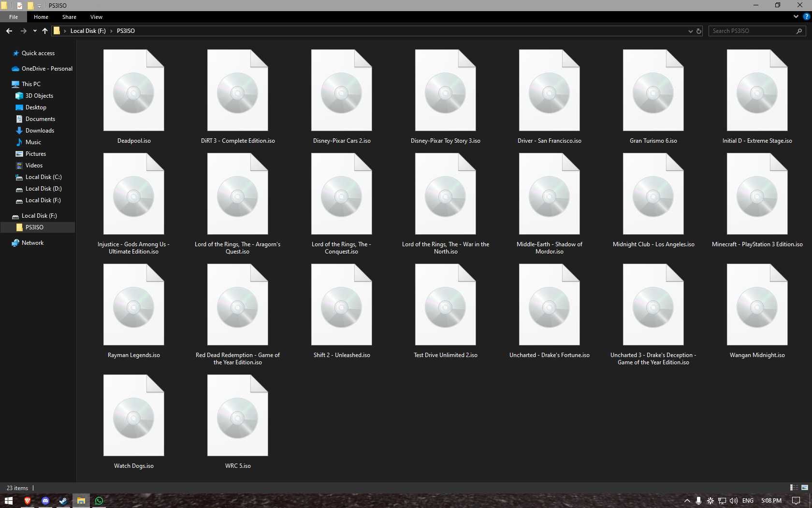Select Uncharted - Drake's Fortune.iso file

coord(549,304)
